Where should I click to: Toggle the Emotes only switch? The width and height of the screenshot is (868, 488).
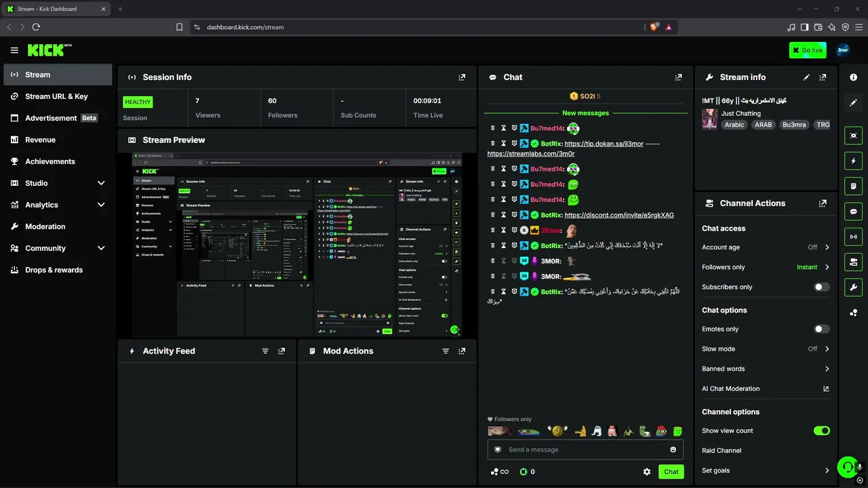pyautogui.click(x=821, y=329)
